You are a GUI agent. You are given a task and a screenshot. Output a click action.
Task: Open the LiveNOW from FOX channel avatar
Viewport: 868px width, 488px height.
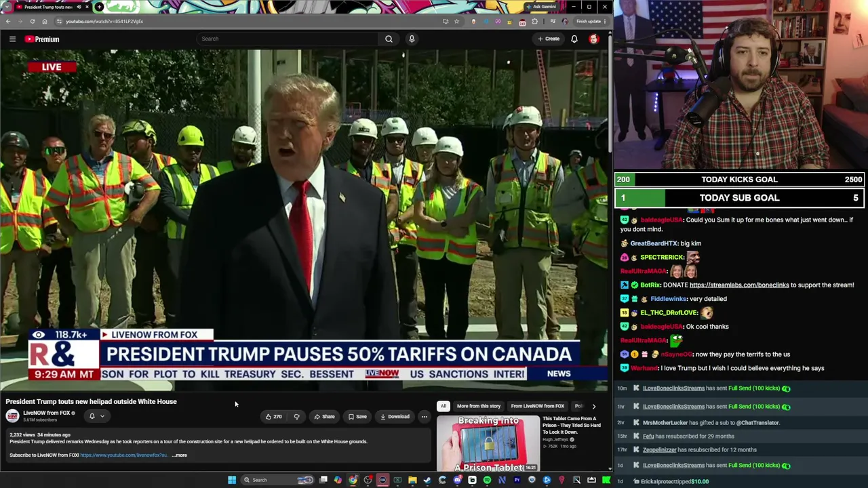coord(12,416)
